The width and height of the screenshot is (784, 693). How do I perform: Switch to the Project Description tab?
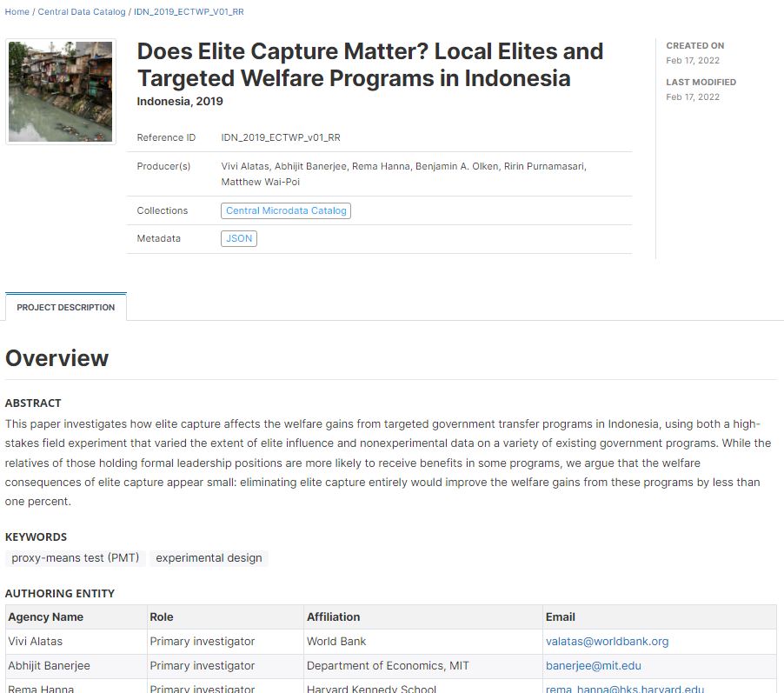66,307
